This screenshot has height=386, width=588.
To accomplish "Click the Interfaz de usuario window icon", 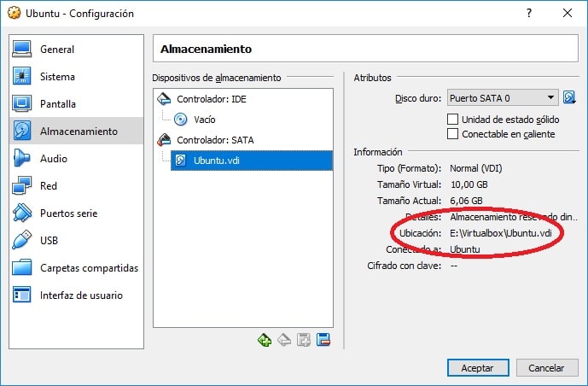I will [21, 295].
